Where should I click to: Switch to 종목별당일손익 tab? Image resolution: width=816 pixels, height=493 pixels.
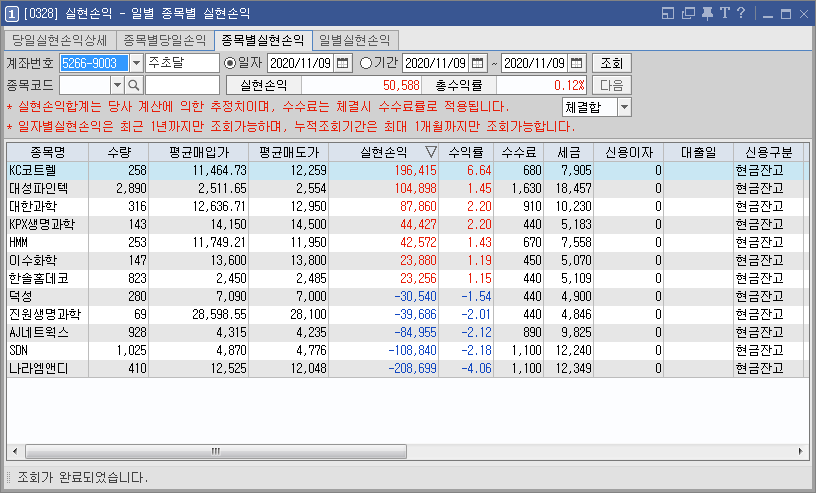165,41
